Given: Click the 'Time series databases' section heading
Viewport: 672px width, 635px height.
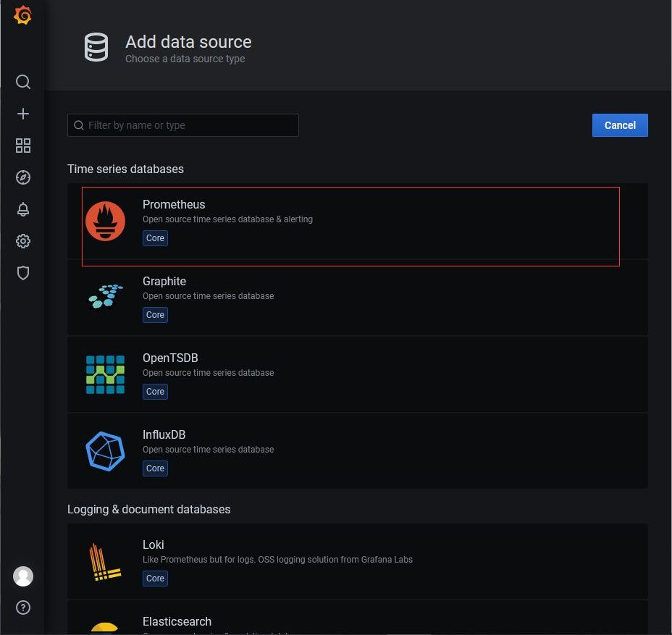Looking at the screenshot, I should point(125,169).
